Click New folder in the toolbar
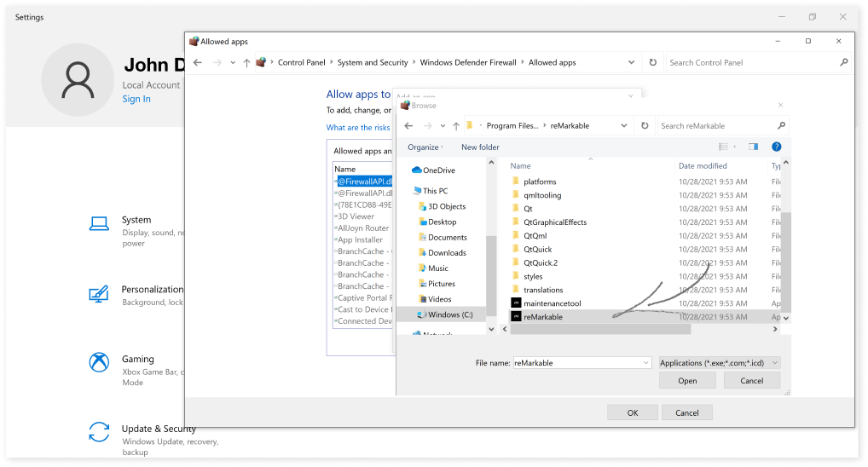868x467 pixels. (480, 147)
